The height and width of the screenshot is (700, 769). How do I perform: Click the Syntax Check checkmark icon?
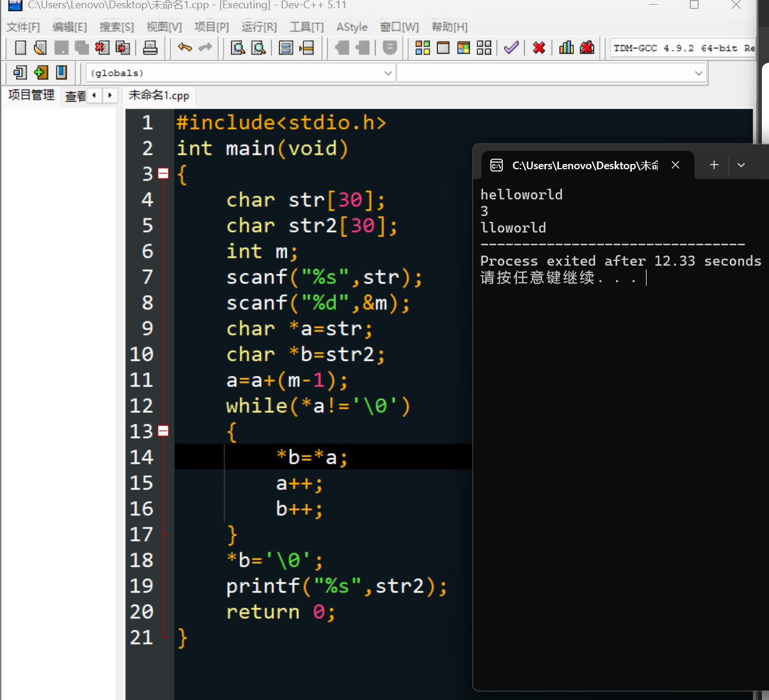(512, 48)
